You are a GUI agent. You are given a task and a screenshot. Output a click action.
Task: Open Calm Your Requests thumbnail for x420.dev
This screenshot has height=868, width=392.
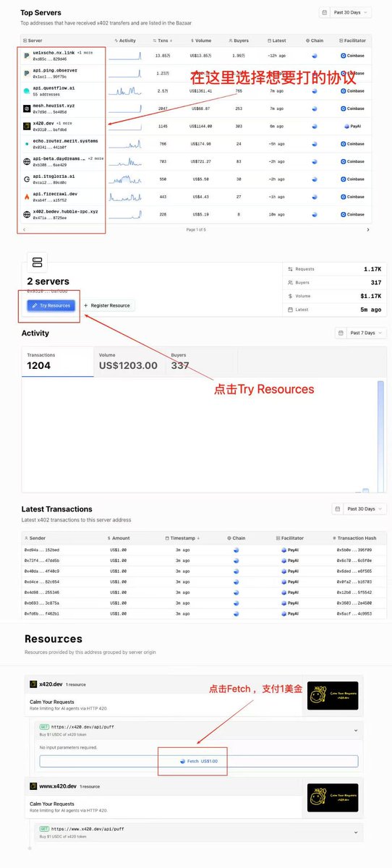click(333, 695)
